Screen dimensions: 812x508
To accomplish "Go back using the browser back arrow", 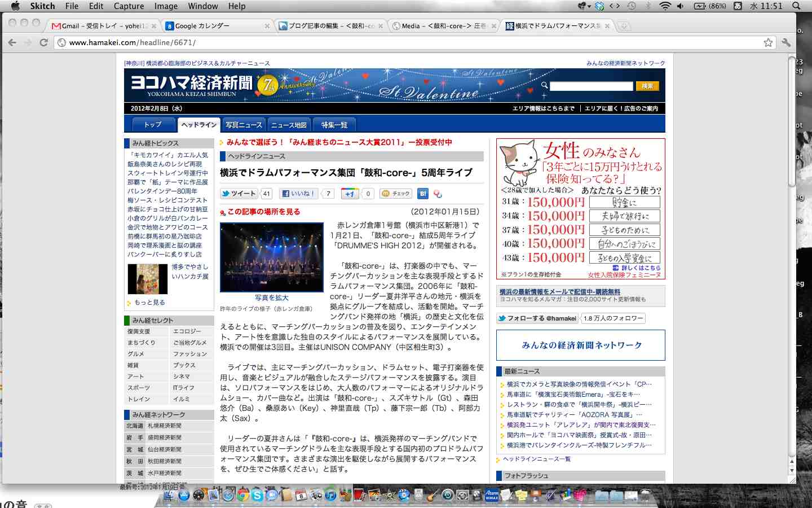I will point(12,42).
